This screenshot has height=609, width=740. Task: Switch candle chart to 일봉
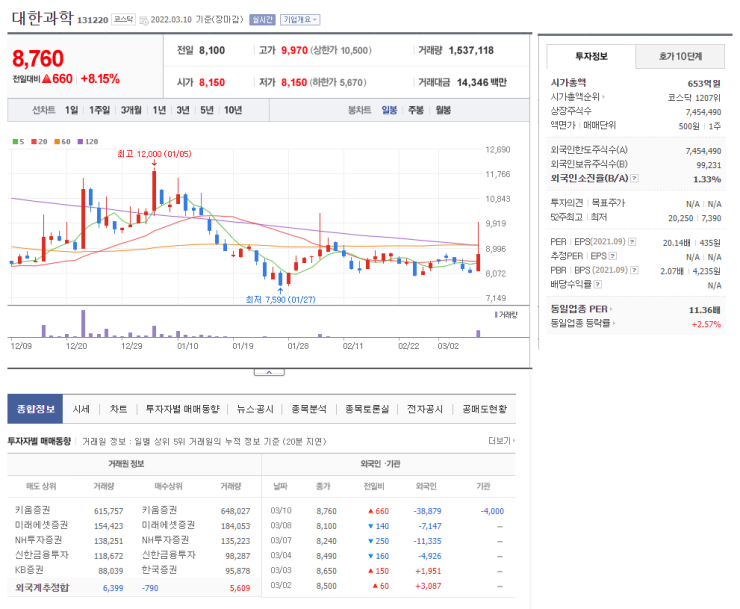pos(389,110)
